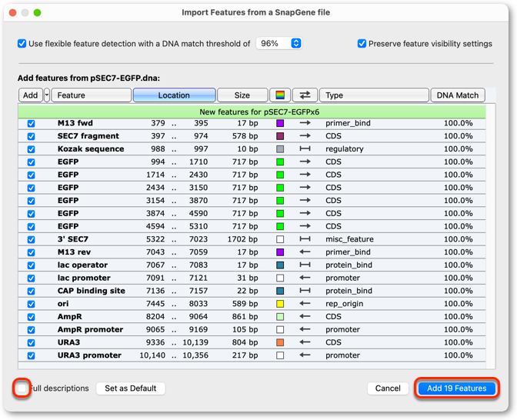
Task: Click reverse arrow in M13 rev row
Action: click(305, 252)
